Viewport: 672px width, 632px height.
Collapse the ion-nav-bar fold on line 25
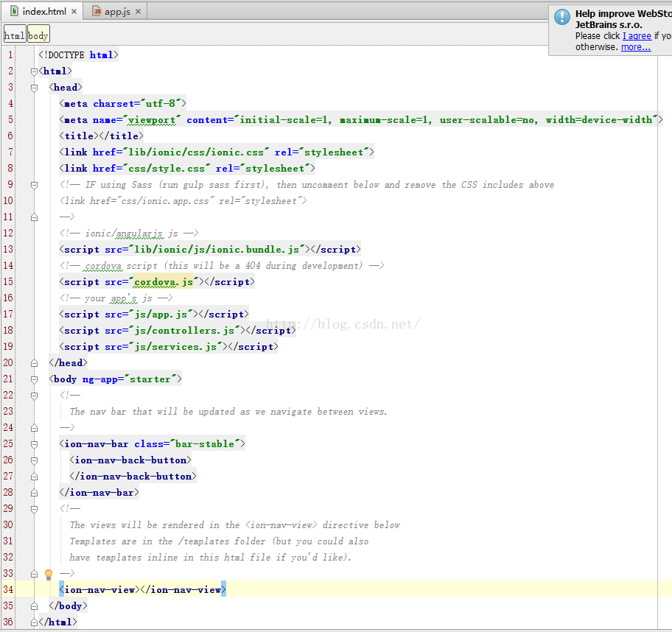[x=35, y=444]
